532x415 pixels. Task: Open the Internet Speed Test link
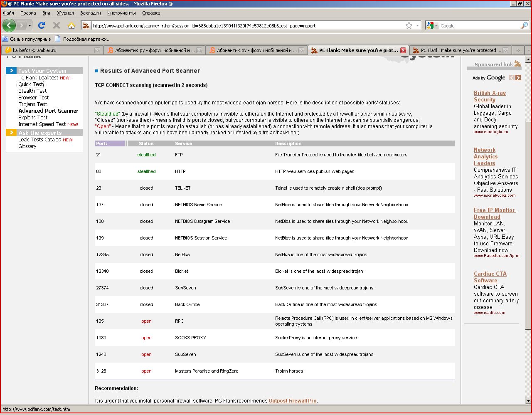pos(42,124)
